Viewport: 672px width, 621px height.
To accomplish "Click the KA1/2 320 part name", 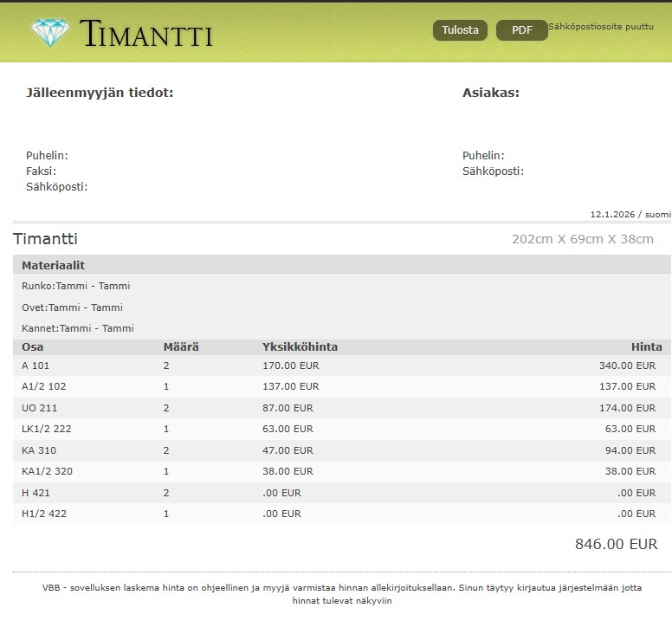I will pos(47,471).
